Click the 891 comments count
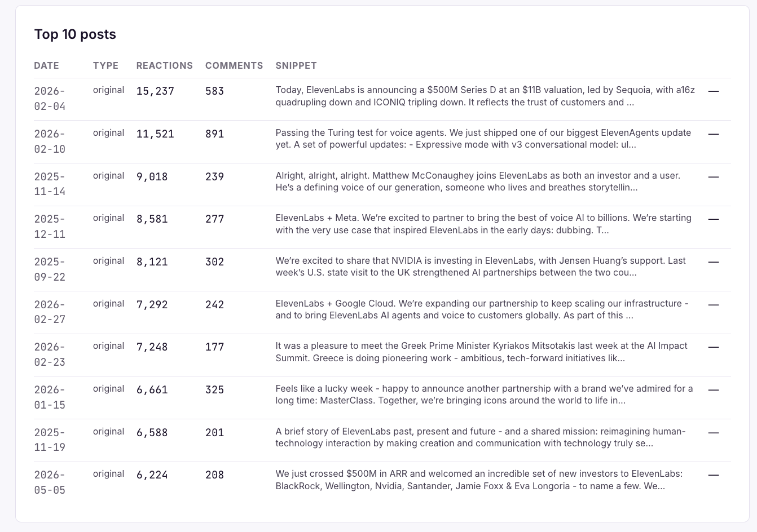The width and height of the screenshot is (757, 532). [215, 134]
